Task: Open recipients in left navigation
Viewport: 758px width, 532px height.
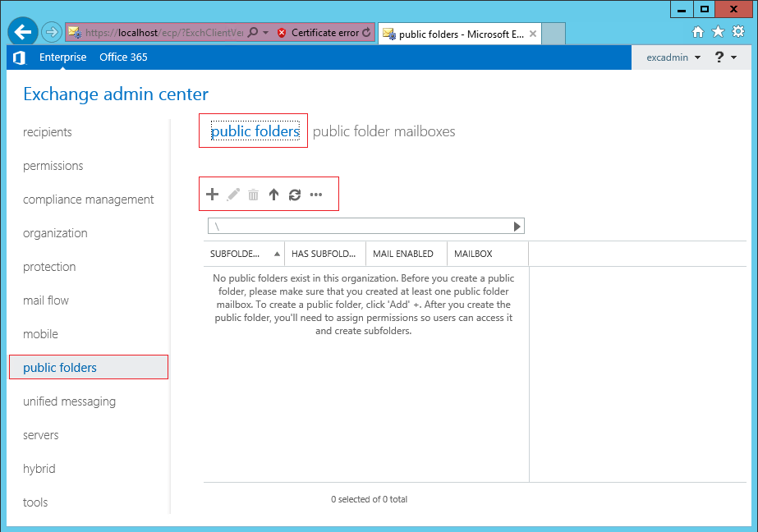Action: tap(48, 132)
